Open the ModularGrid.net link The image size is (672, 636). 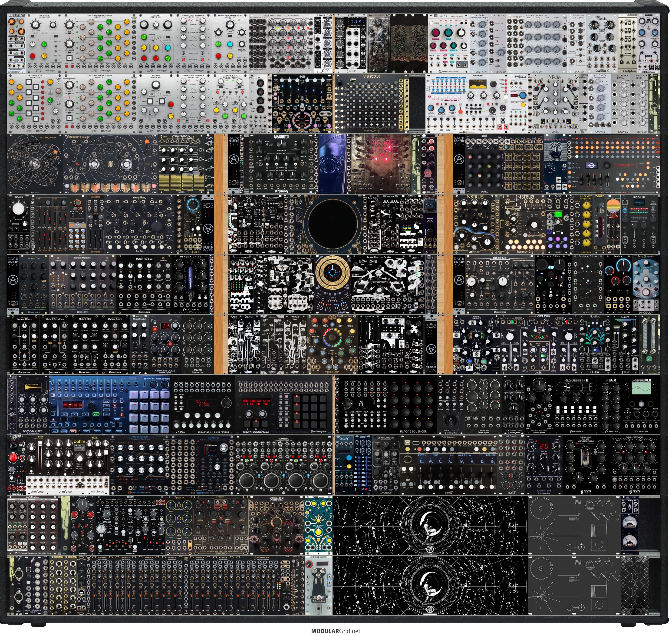point(336,631)
